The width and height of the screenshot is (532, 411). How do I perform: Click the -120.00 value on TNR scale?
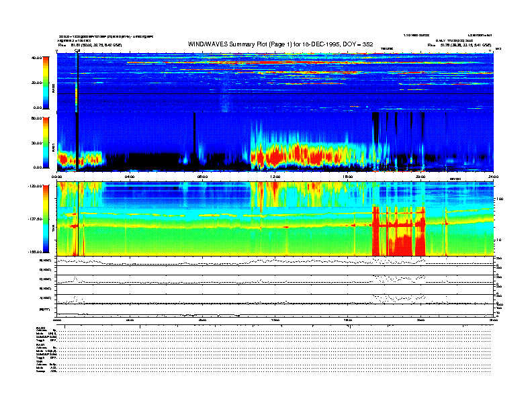(35, 186)
